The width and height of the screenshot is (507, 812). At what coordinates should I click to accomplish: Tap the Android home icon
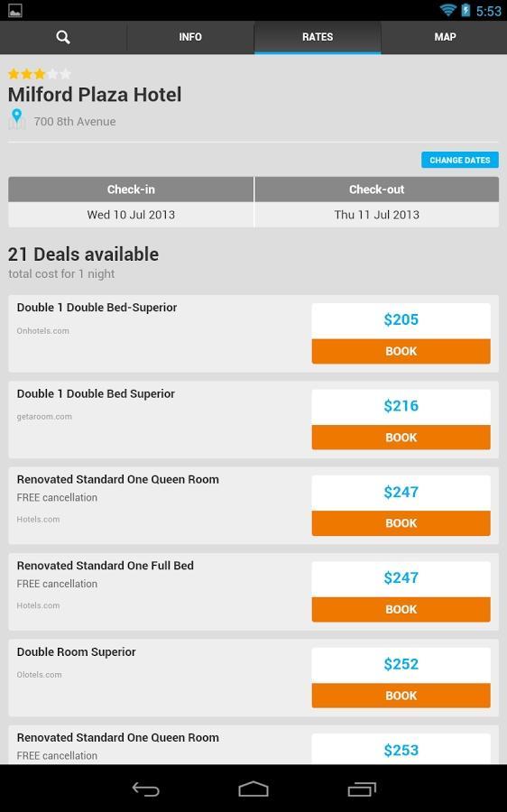click(x=253, y=789)
